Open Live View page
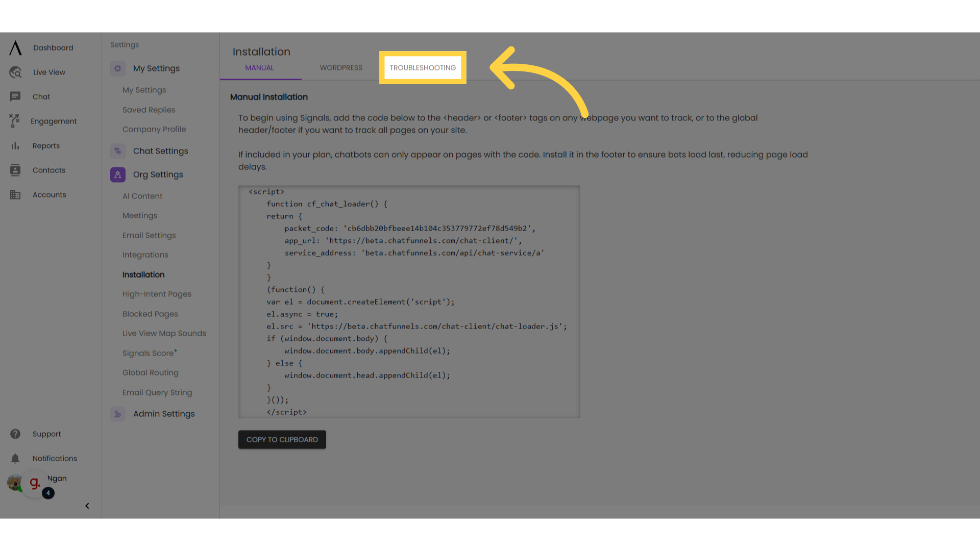 click(49, 72)
